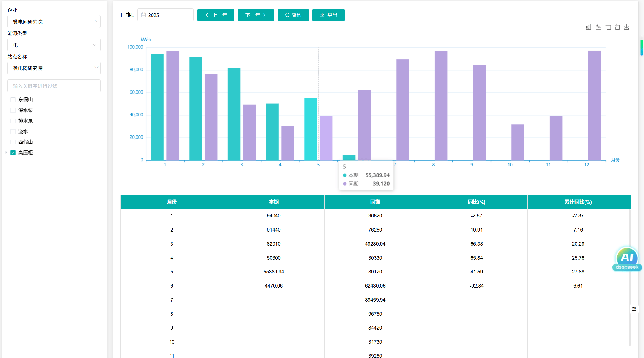Click the table settings filter icon
The width and height of the screenshot is (644, 358).
(634, 309)
